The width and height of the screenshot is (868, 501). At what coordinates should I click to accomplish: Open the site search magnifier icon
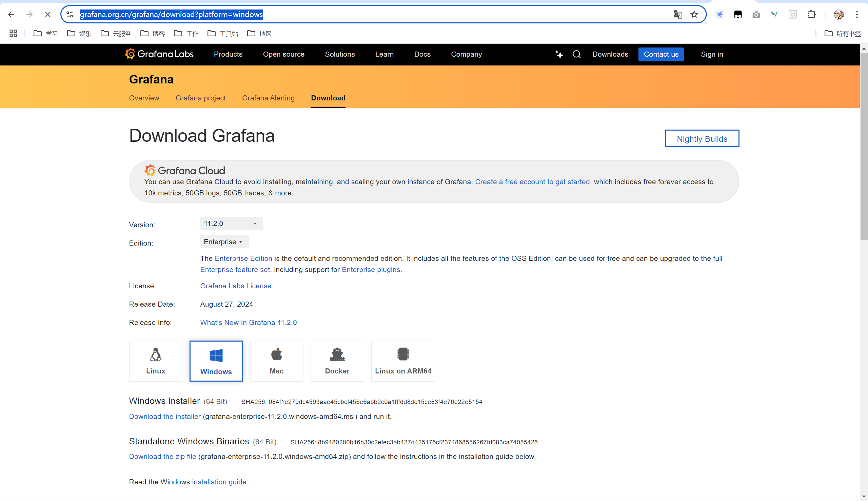pos(577,54)
